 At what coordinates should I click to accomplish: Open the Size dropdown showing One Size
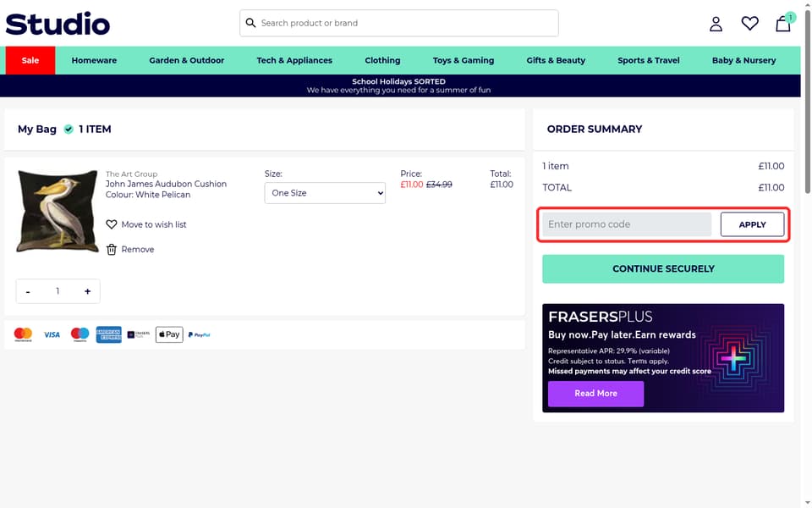[x=325, y=193]
